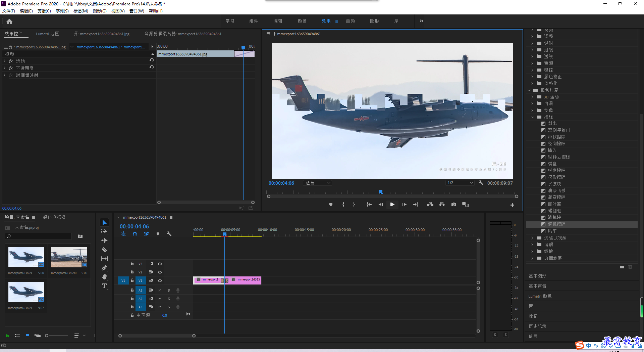The image size is (644, 352).
Task: Toggle V3 track output eye
Action: (160, 264)
